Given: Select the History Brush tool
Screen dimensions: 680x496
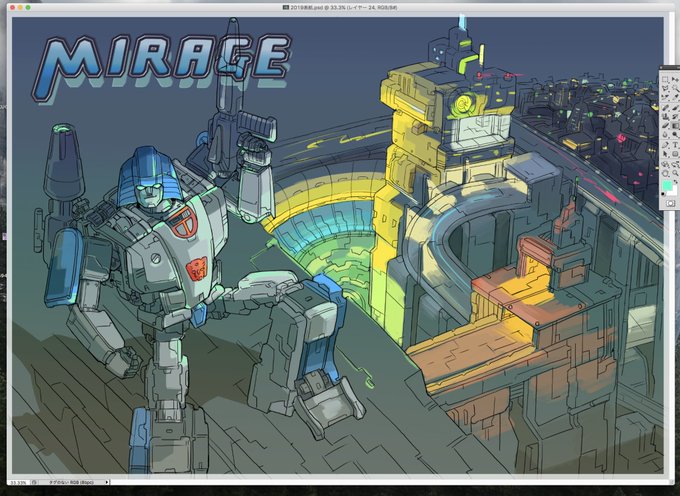Looking at the screenshot, I should [675, 117].
